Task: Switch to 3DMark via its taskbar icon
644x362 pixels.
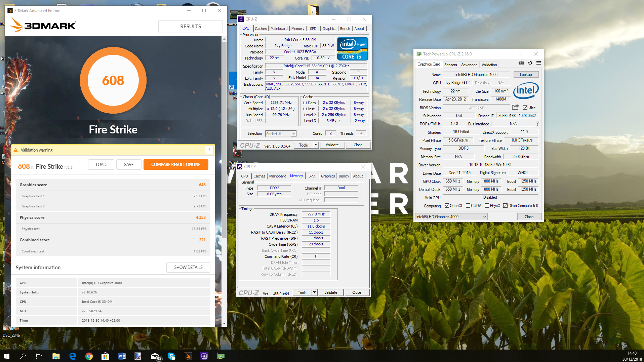Action: click(188, 356)
